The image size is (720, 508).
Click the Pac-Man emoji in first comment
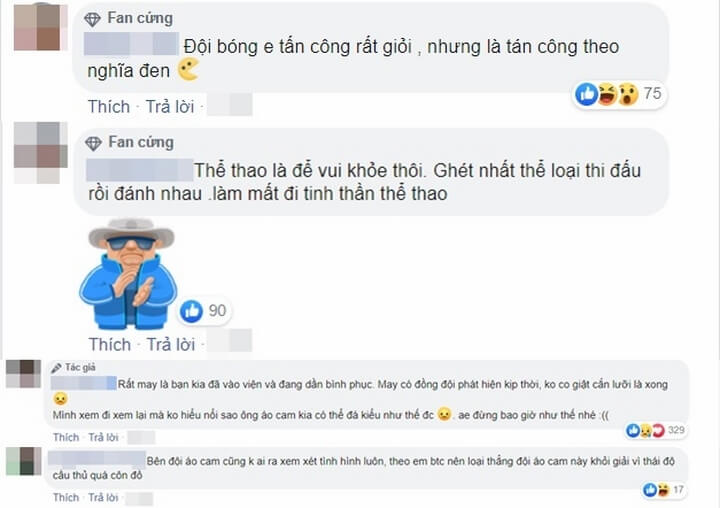188,69
